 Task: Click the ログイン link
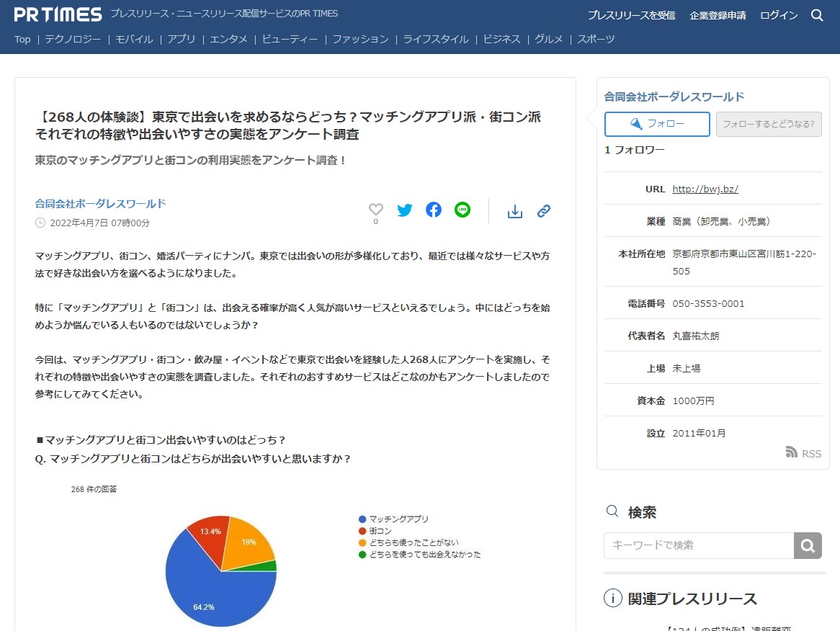point(779,16)
